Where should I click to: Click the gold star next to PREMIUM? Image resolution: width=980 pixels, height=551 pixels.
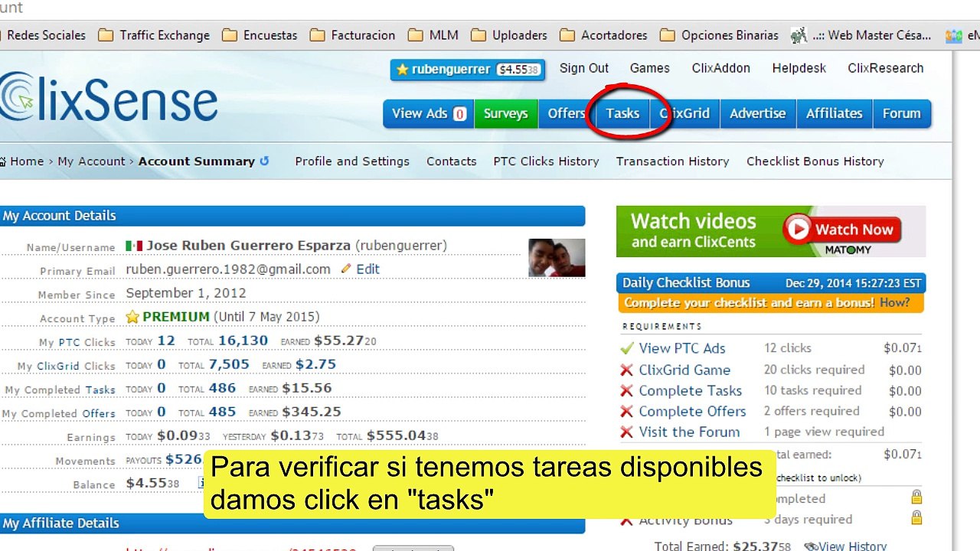click(132, 317)
